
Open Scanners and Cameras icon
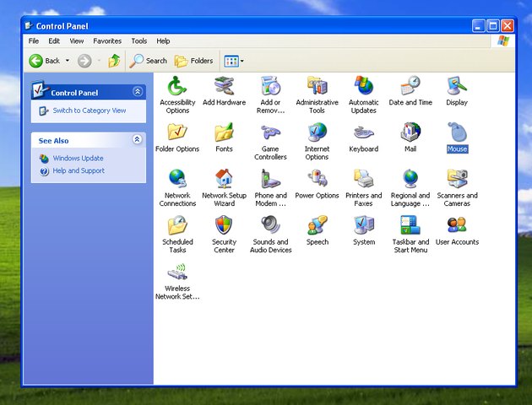point(457,179)
